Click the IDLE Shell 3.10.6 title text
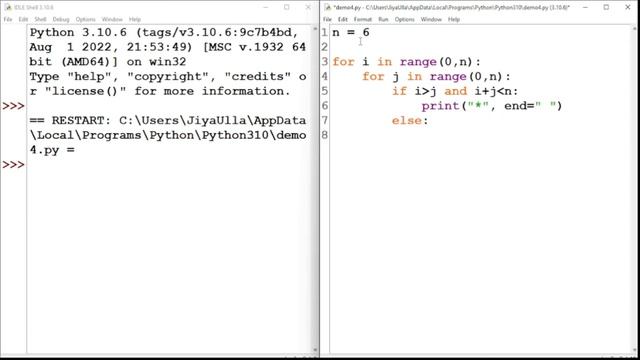 tap(33, 7)
